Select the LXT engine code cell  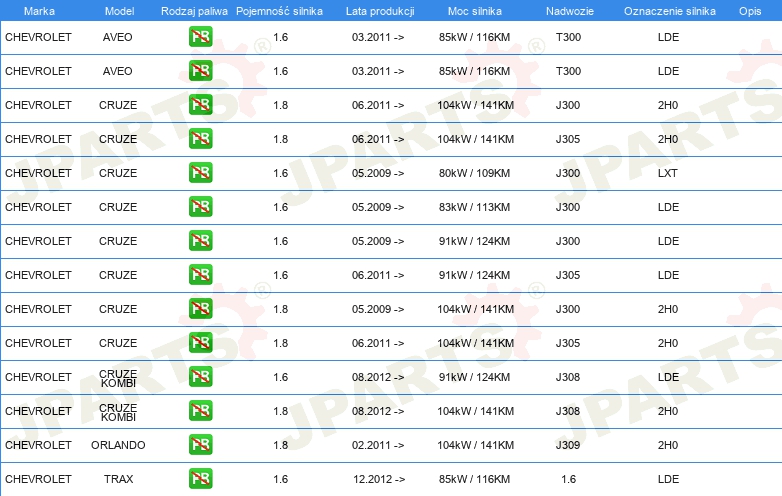(668, 173)
